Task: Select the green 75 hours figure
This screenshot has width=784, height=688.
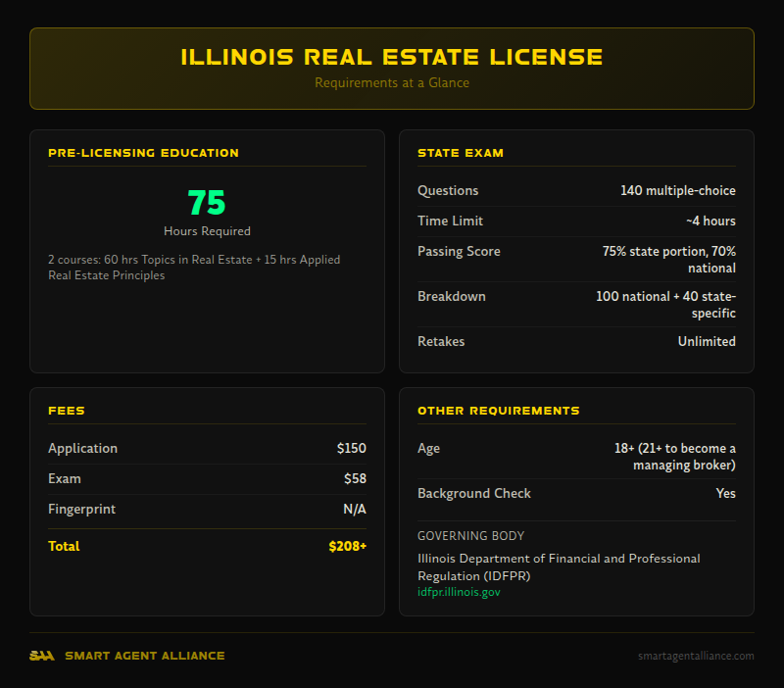Action: tap(207, 203)
